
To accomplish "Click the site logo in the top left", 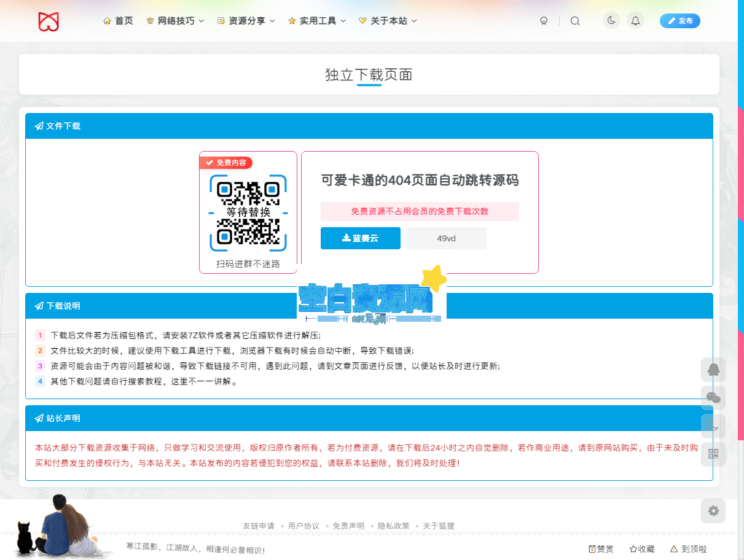I will [49, 20].
